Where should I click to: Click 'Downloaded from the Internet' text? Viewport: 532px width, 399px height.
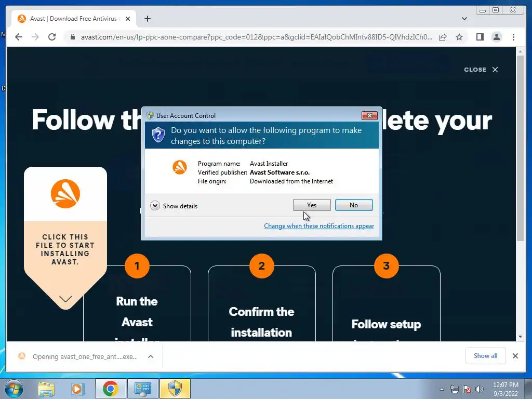click(x=291, y=181)
